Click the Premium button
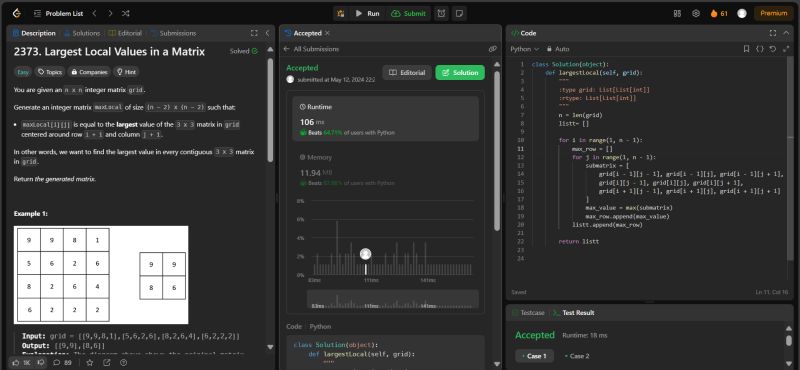The height and width of the screenshot is (370, 800). (x=773, y=14)
